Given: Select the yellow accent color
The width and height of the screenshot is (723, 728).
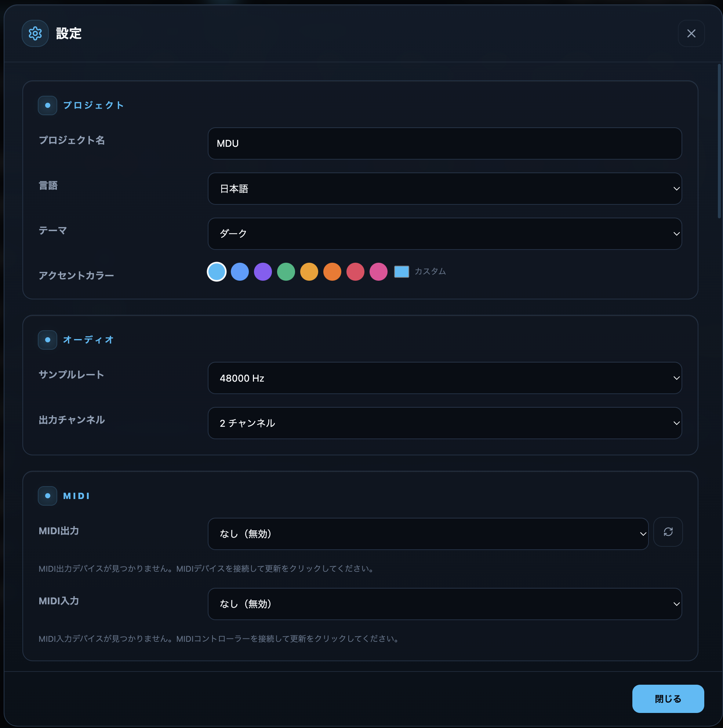Looking at the screenshot, I should [x=309, y=272].
